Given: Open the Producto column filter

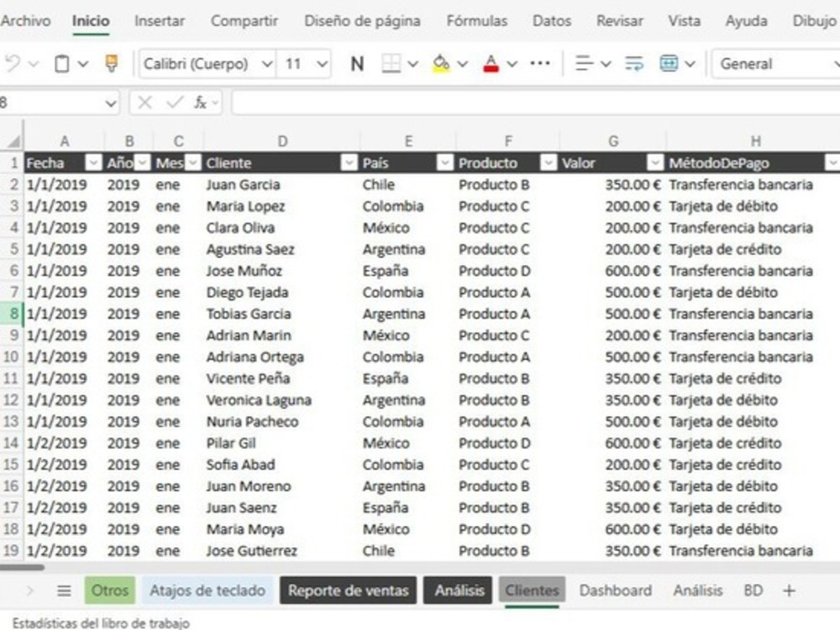Looking at the screenshot, I should pos(549,162).
